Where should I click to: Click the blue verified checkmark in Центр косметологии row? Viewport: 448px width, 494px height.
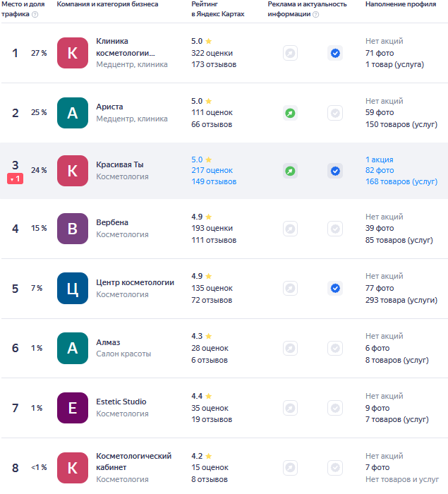tap(335, 288)
